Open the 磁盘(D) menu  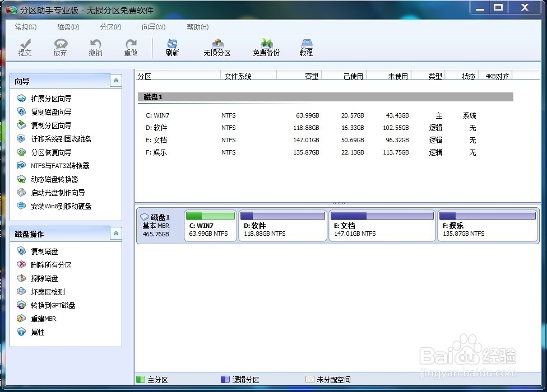(x=68, y=27)
